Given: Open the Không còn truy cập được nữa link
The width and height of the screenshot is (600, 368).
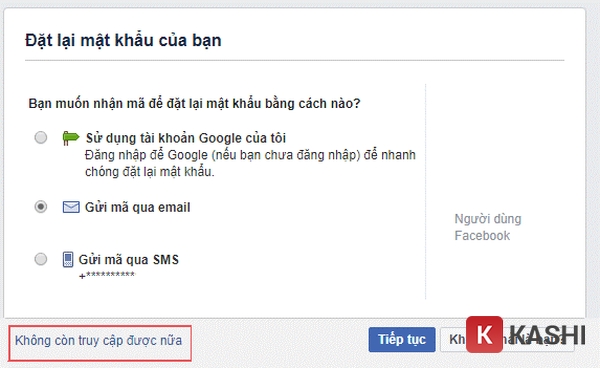Looking at the screenshot, I should coord(98,340).
